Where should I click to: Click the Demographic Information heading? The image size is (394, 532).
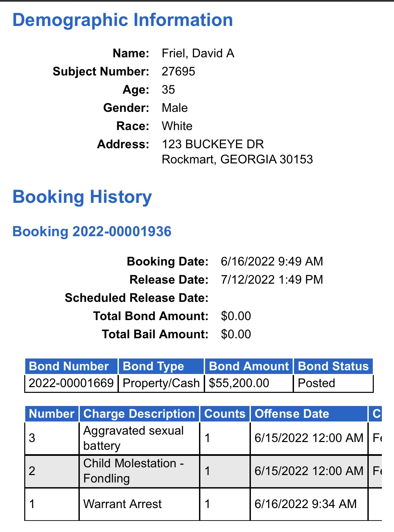[x=123, y=20]
